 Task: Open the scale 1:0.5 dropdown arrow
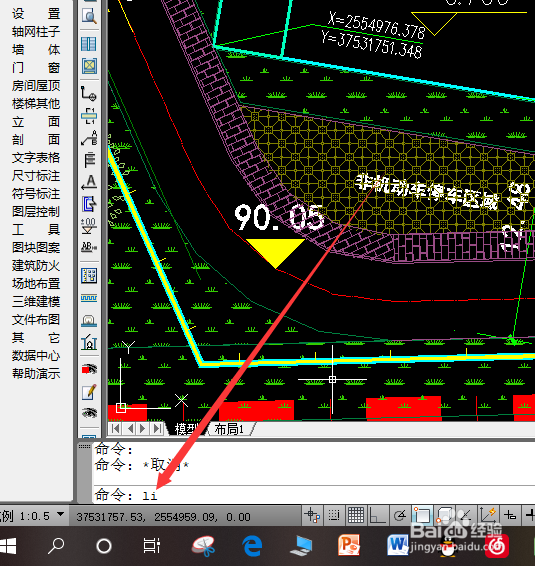click(x=60, y=514)
